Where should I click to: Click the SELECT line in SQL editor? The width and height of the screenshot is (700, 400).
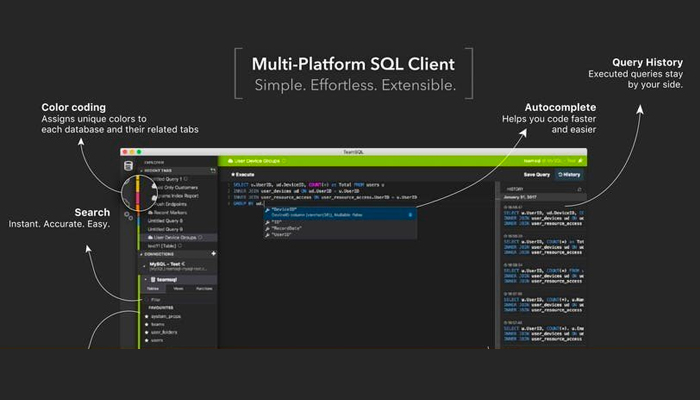308,185
